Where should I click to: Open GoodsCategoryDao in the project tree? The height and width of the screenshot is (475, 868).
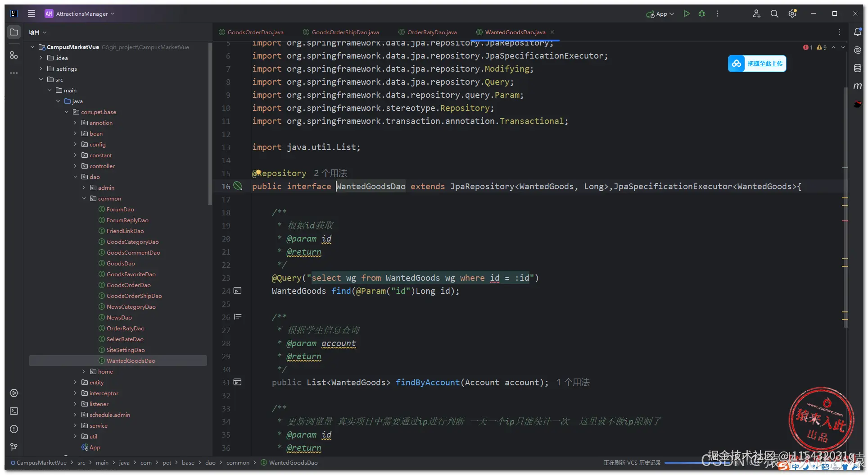pyautogui.click(x=132, y=242)
